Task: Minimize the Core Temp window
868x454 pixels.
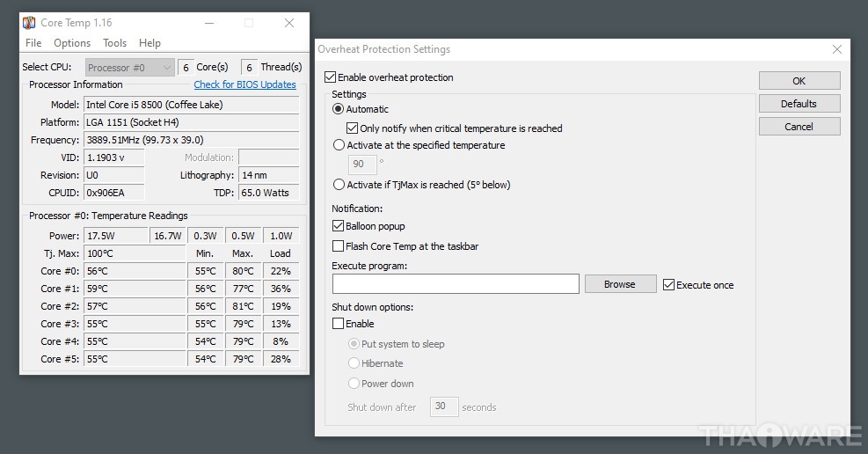Action: 210,22
